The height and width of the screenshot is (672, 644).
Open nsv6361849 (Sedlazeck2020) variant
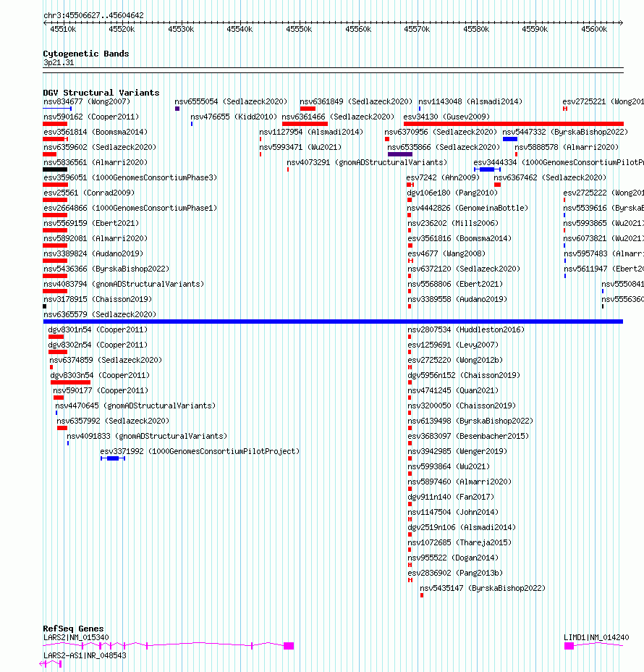pyautogui.click(x=356, y=101)
